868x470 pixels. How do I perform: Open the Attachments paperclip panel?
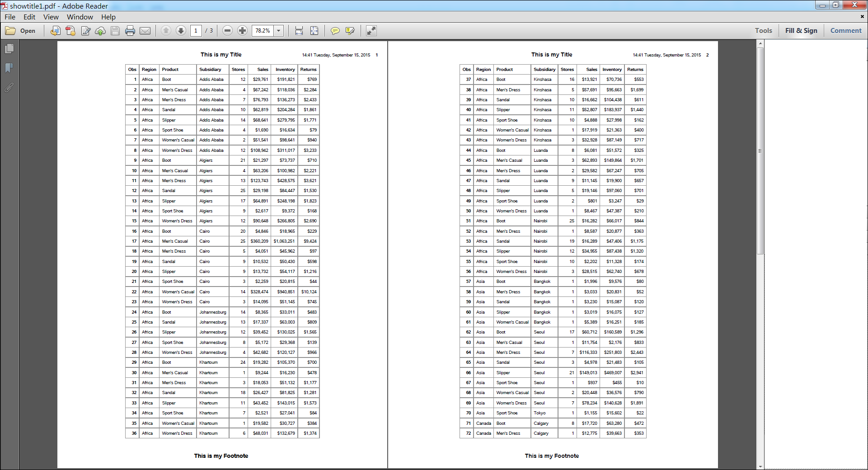(x=9, y=87)
